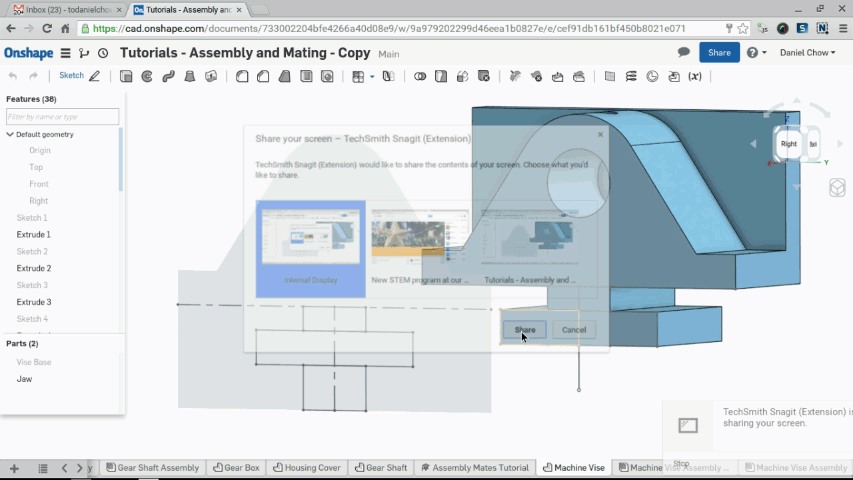This screenshot has width=853, height=480.
Task: Select the Transform tool icon
Action: point(462,76)
